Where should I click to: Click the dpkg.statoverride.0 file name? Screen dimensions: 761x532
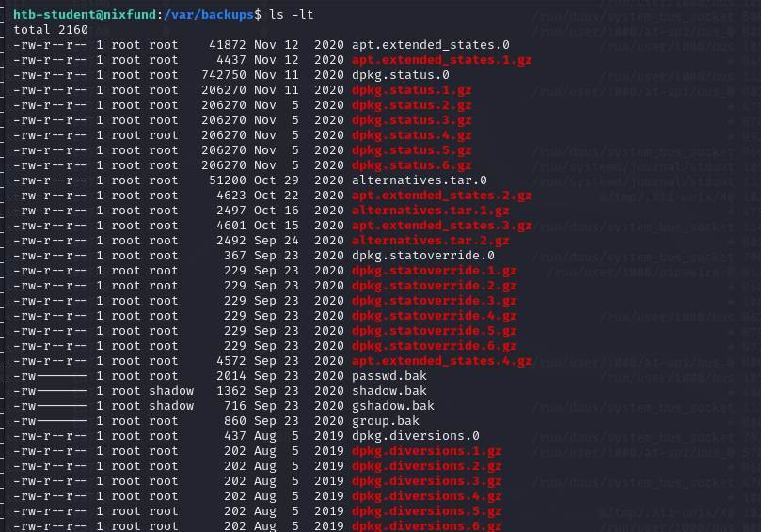point(423,255)
